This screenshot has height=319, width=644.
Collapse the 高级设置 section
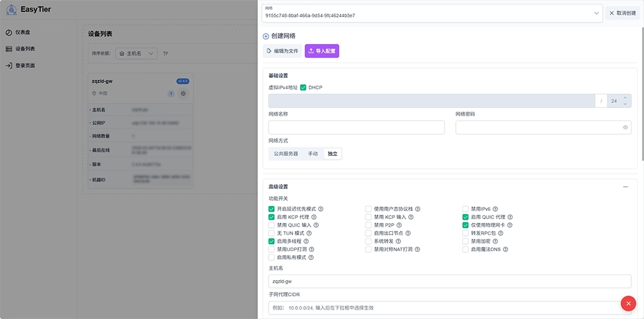[625, 187]
